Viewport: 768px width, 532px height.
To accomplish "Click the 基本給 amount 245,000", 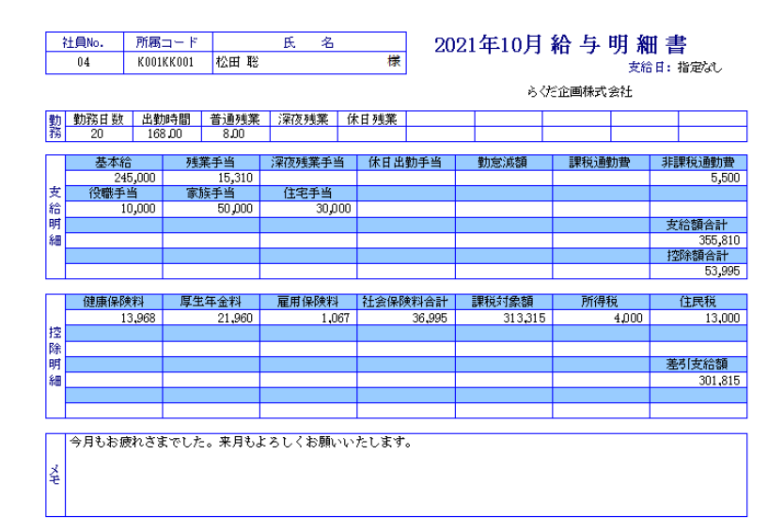I will point(134,177).
